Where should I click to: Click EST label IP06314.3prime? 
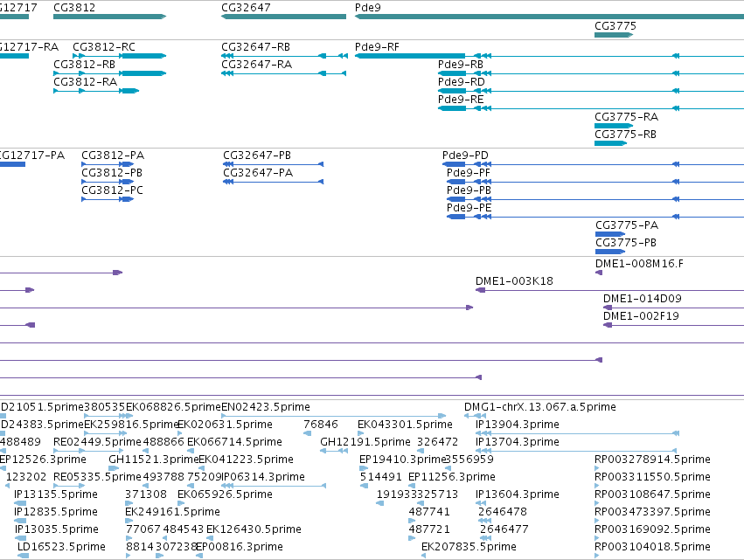pyautogui.click(x=263, y=477)
